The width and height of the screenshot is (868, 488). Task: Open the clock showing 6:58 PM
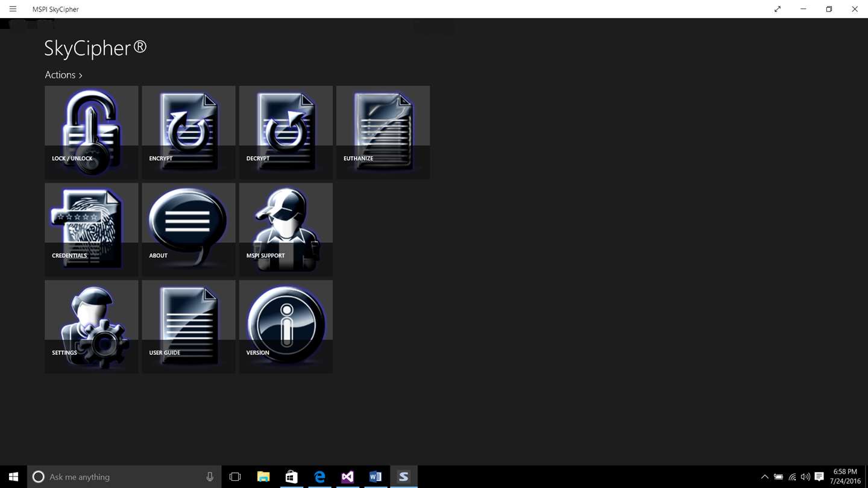845,477
